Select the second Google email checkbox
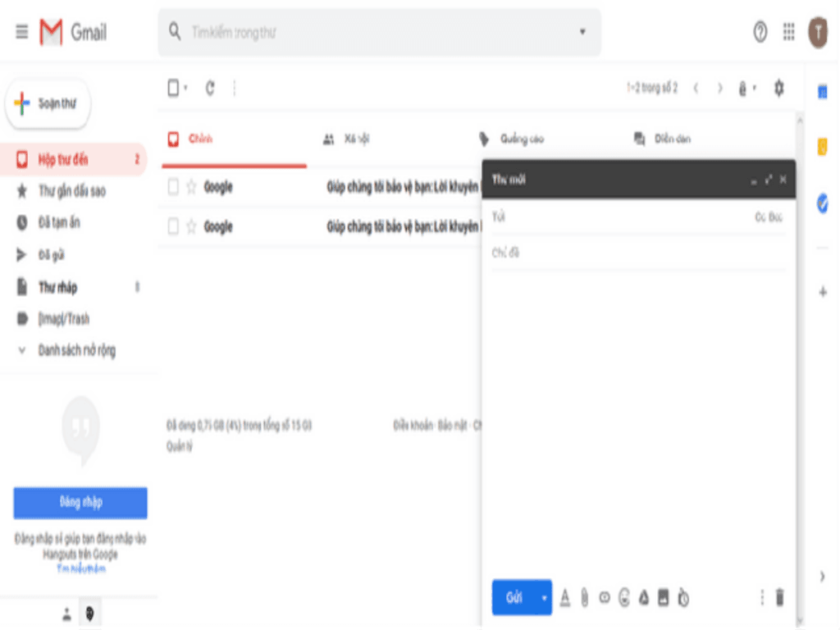The width and height of the screenshot is (840, 630). tap(173, 227)
